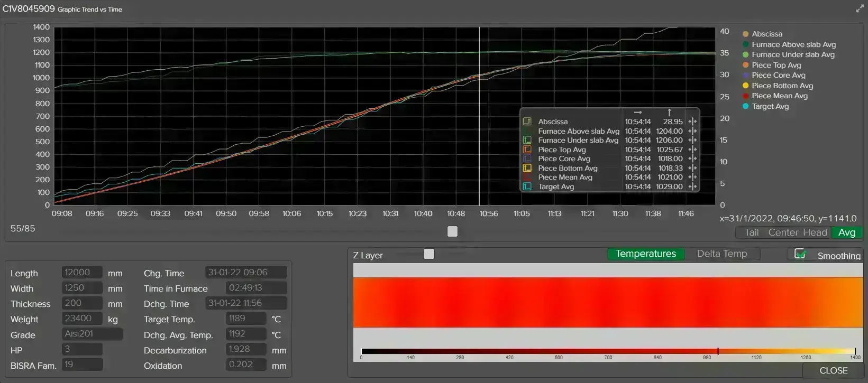This screenshot has width=868, height=383.
Task: Show the Delta Temp heat map view
Action: point(722,254)
